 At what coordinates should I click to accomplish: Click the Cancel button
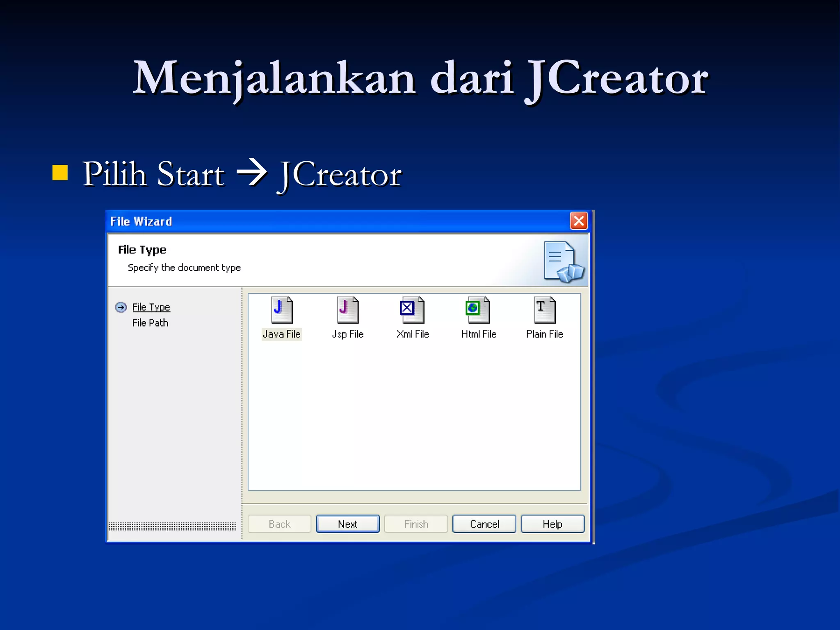click(484, 524)
